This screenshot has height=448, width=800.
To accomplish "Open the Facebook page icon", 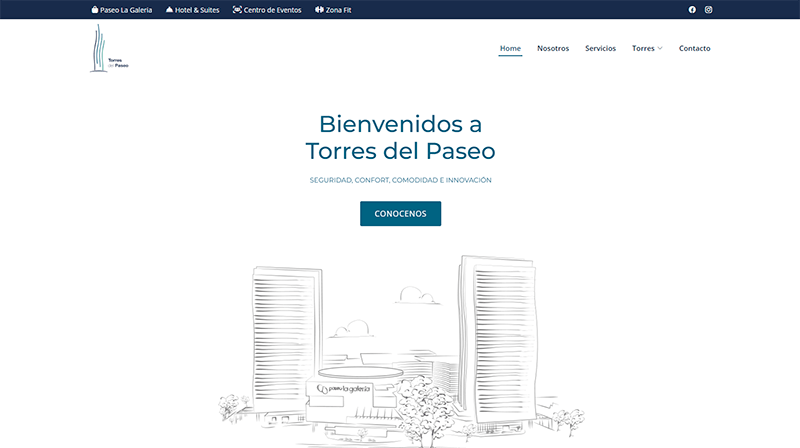I will point(692,10).
